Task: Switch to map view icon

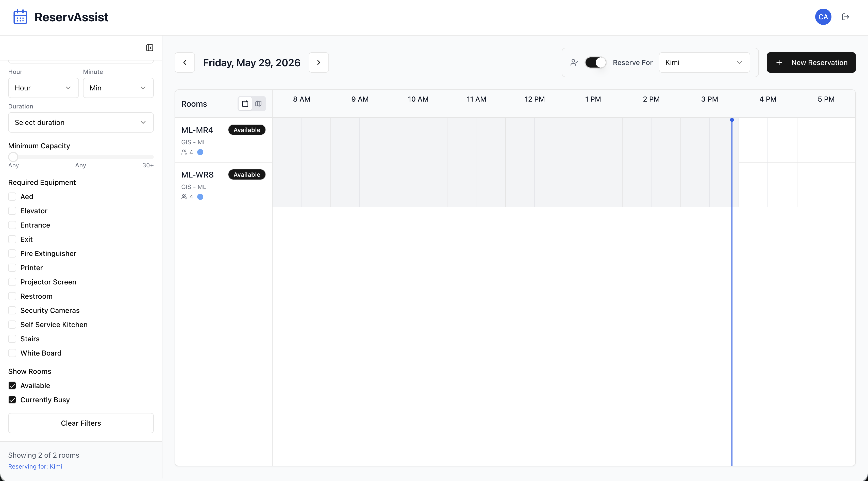Action: point(258,104)
